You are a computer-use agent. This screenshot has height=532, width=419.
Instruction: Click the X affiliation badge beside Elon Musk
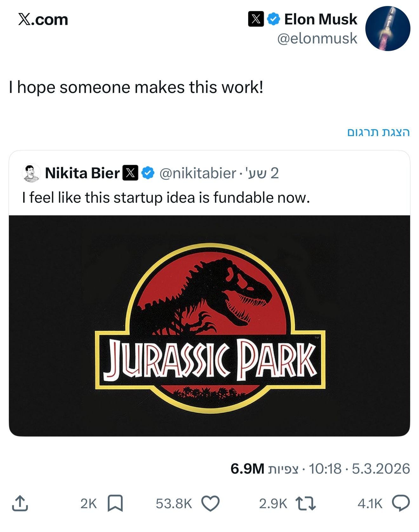coord(256,19)
